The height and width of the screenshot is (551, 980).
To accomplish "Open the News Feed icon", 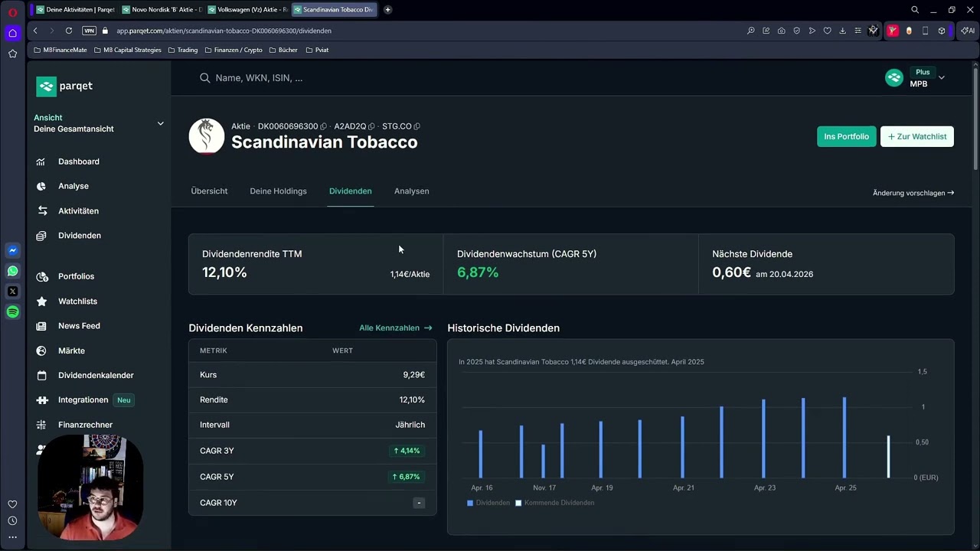I will pyautogui.click(x=41, y=326).
